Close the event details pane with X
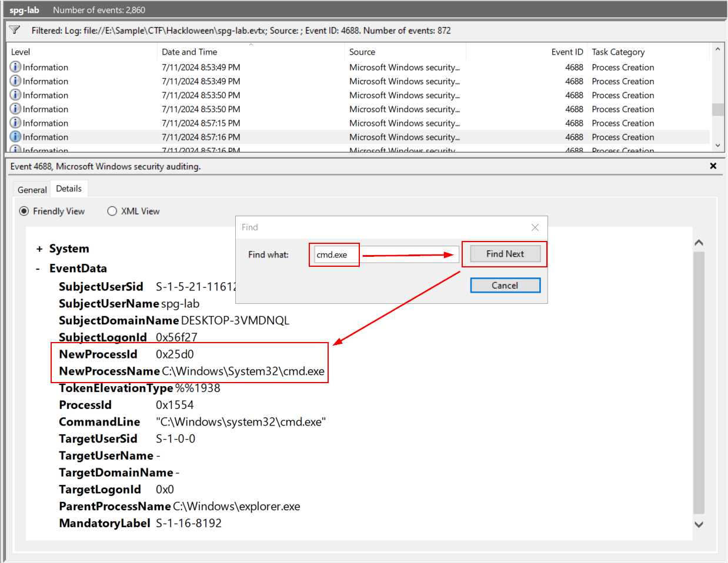 713,166
